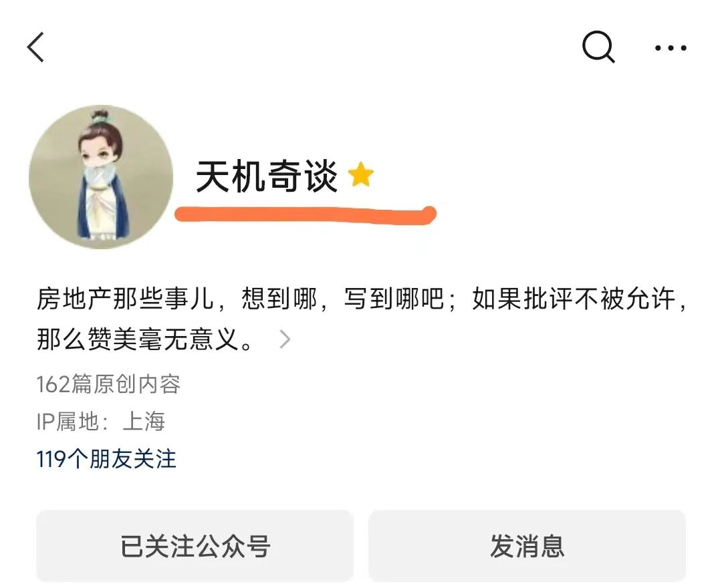Open 162篇原创内容 original articles
This screenshot has width=722, height=588.
coord(108,384)
